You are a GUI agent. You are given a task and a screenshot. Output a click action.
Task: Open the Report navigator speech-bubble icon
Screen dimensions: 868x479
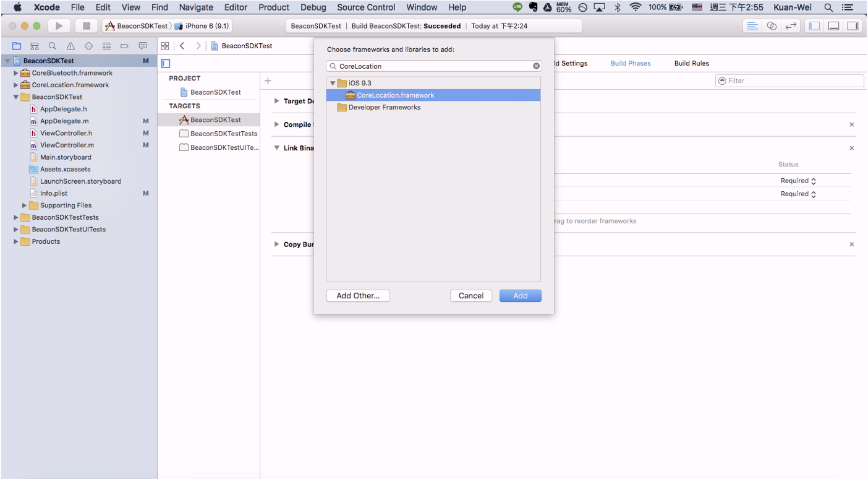[x=143, y=46]
